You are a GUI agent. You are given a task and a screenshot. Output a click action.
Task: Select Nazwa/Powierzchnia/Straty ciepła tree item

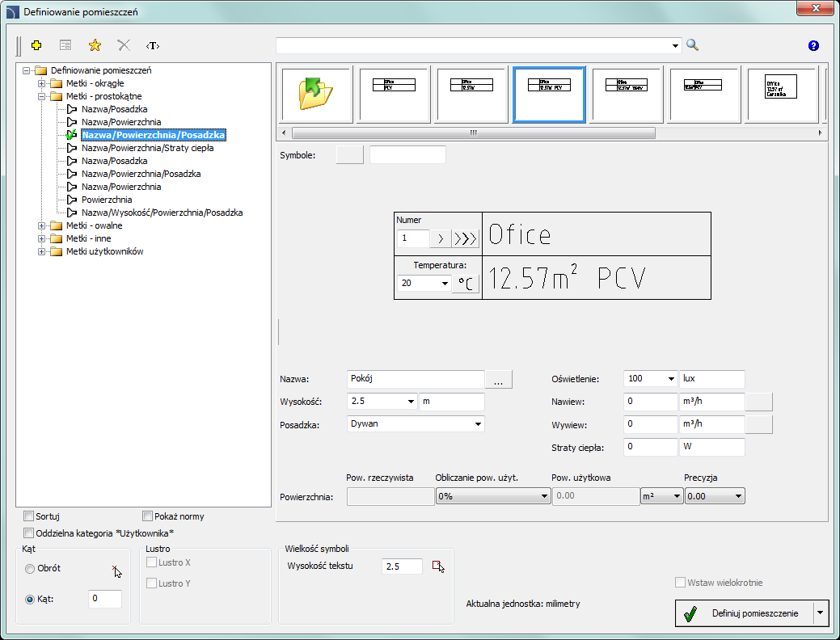147,148
